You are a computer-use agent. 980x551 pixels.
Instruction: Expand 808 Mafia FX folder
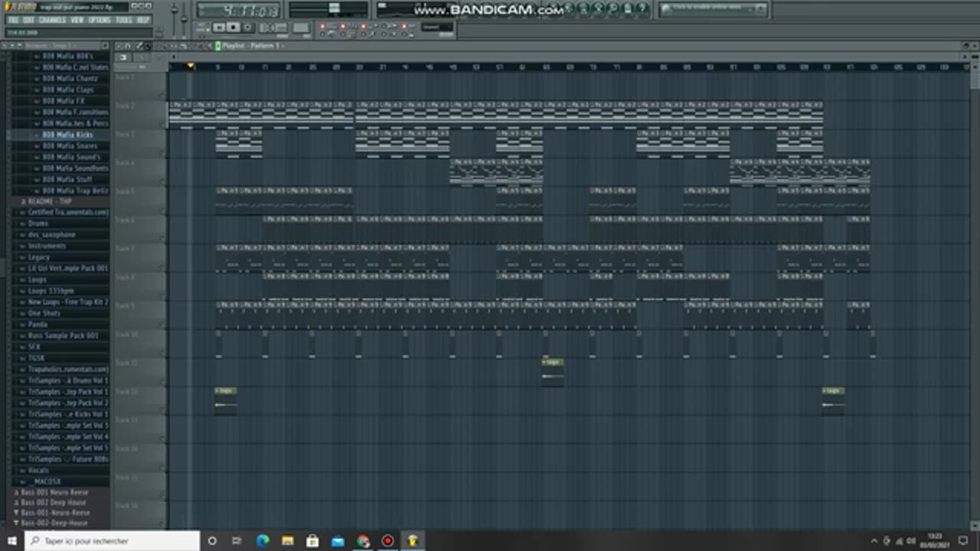[x=63, y=100]
